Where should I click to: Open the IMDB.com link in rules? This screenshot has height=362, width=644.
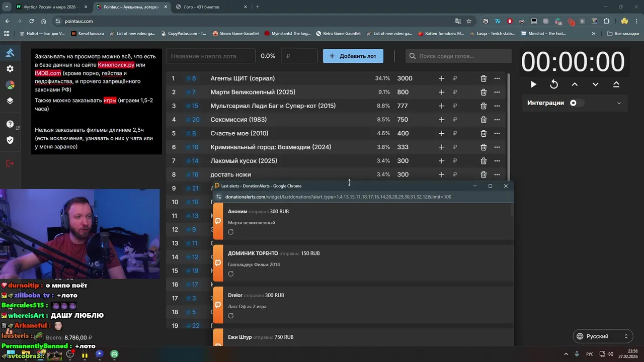tap(48, 73)
